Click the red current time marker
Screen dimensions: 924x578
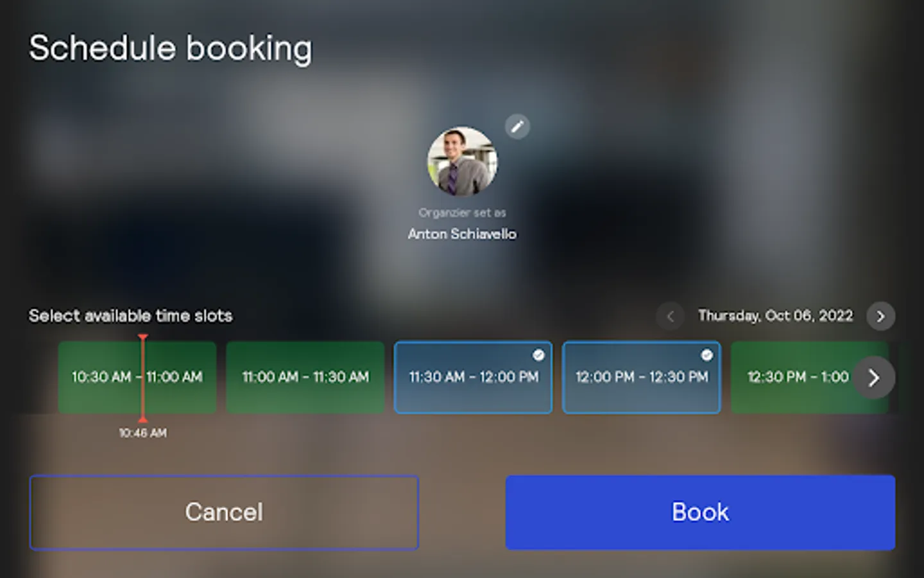click(x=143, y=378)
